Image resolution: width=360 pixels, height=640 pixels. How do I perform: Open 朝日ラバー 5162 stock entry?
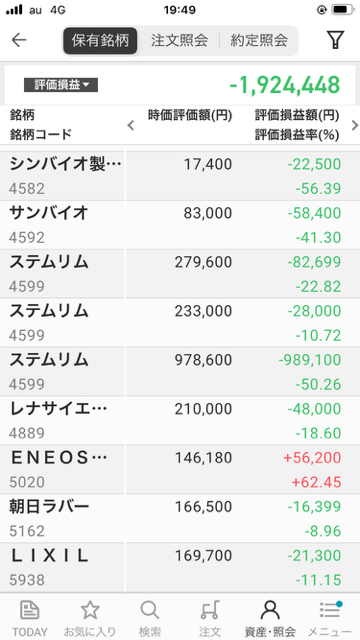click(180, 518)
